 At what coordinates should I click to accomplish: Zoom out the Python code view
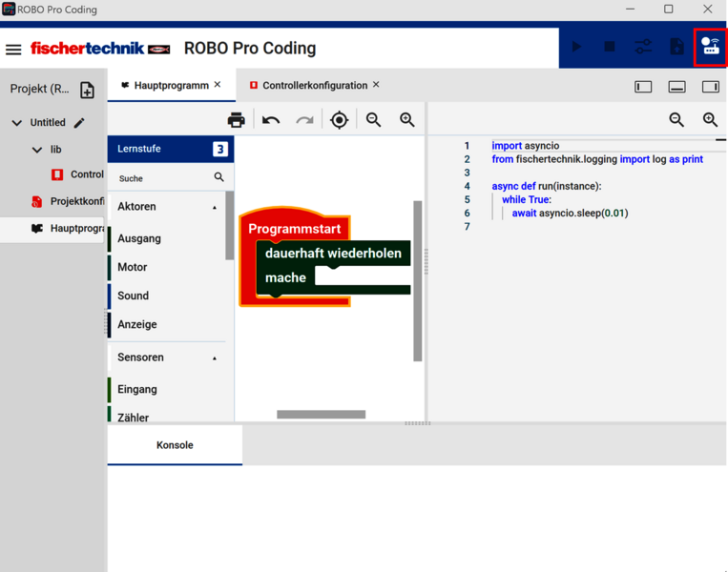[x=676, y=120]
